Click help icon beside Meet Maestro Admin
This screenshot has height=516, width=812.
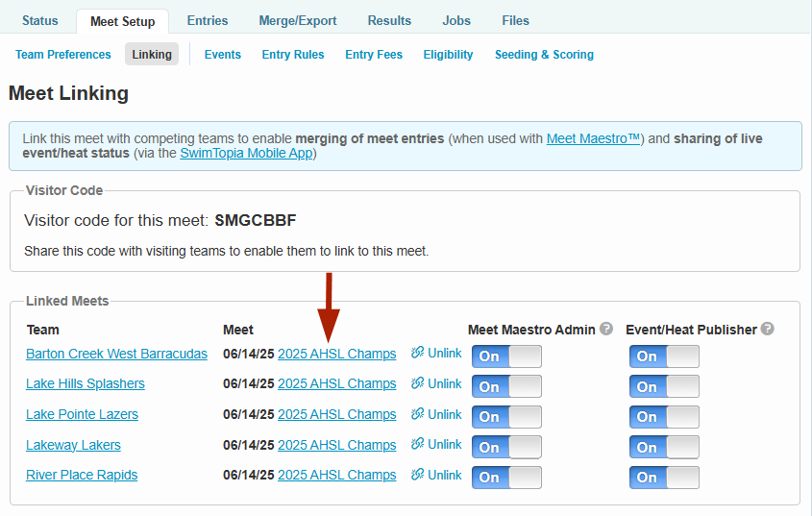pyautogui.click(x=606, y=329)
